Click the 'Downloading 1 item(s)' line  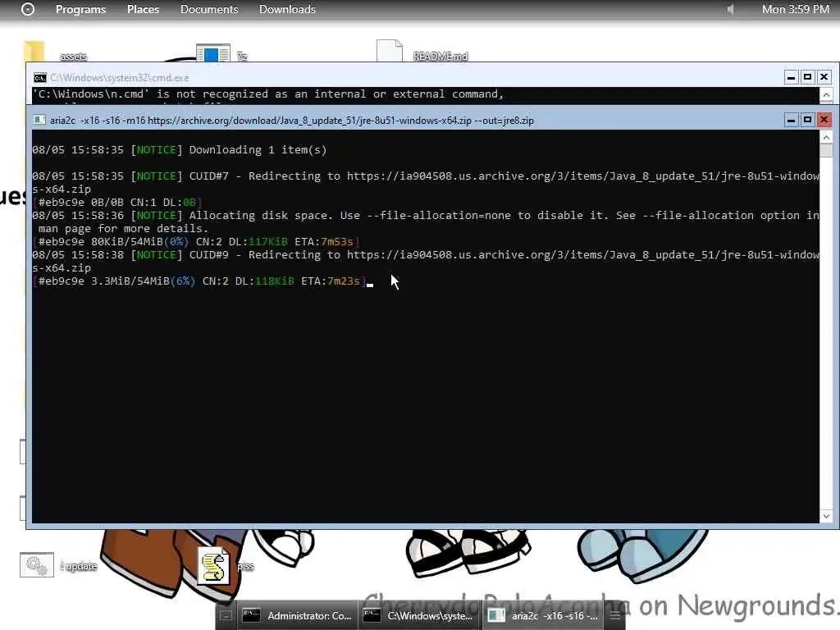(180, 150)
